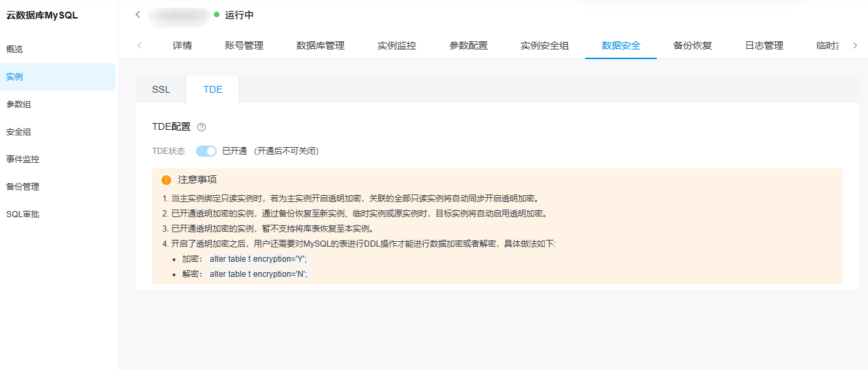Open the 实例安全组 tab
This screenshot has width=868, height=369.
point(545,45)
